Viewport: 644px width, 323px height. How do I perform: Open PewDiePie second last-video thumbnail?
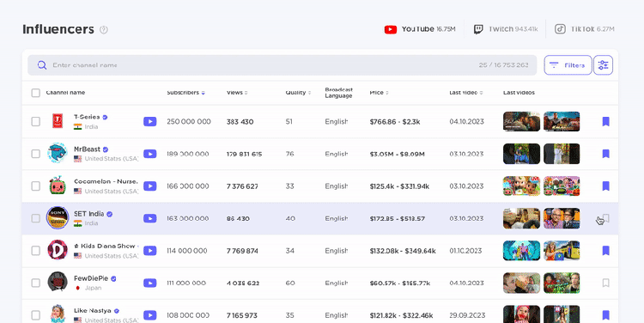(x=562, y=283)
